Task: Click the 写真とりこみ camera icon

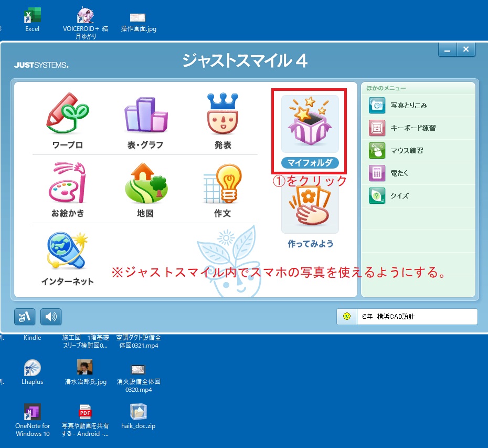Action: pyautogui.click(x=377, y=105)
